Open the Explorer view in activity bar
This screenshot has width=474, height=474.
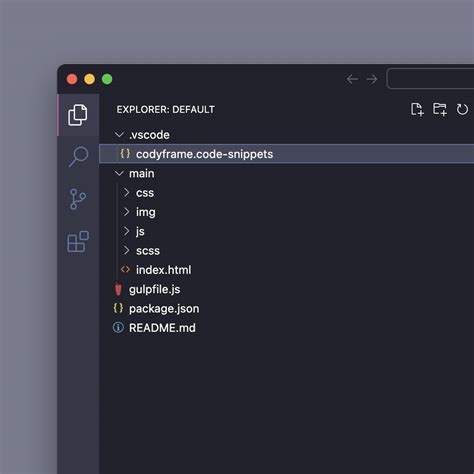78,115
